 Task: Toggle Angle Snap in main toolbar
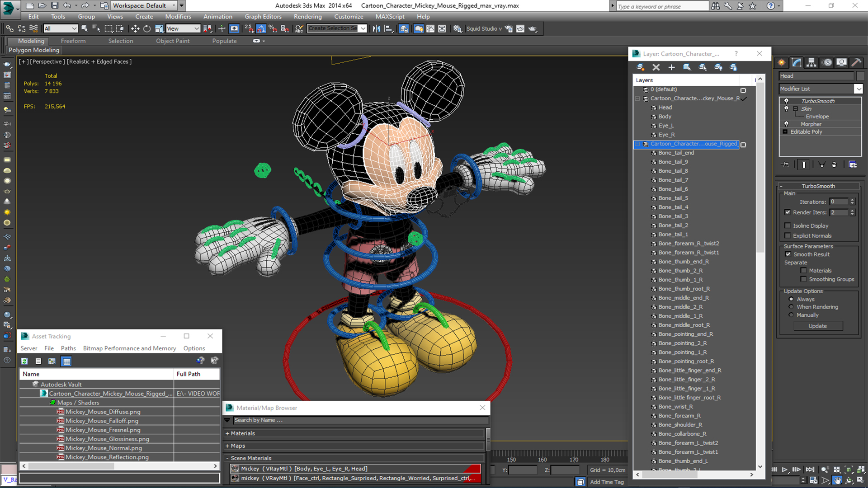point(261,28)
